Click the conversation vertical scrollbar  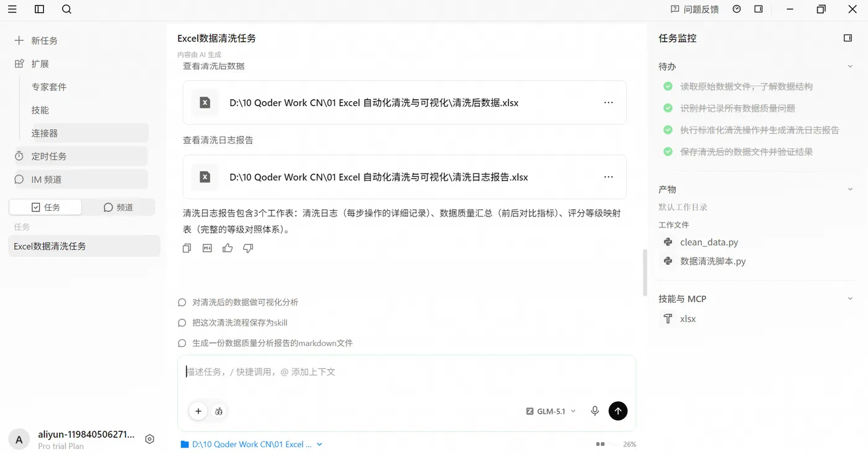point(645,272)
